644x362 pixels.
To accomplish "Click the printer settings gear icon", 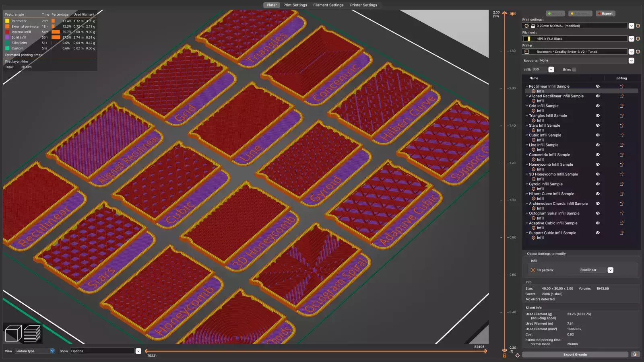I will click(x=638, y=51).
